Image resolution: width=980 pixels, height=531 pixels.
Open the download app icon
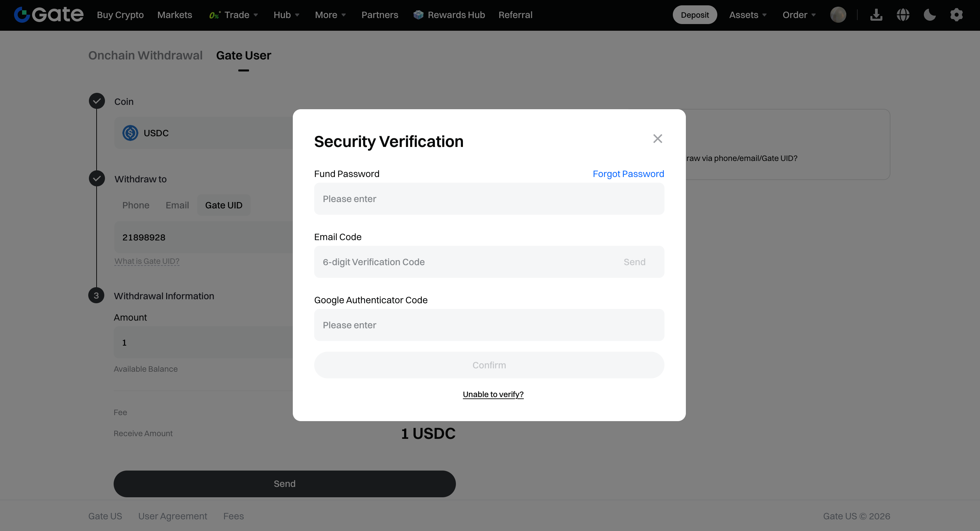click(876, 15)
